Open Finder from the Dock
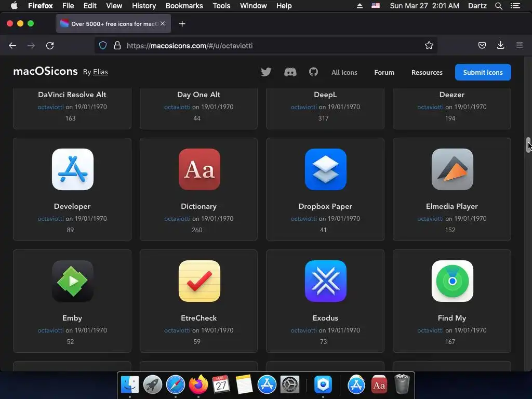Image resolution: width=532 pixels, height=399 pixels. pyautogui.click(x=129, y=384)
